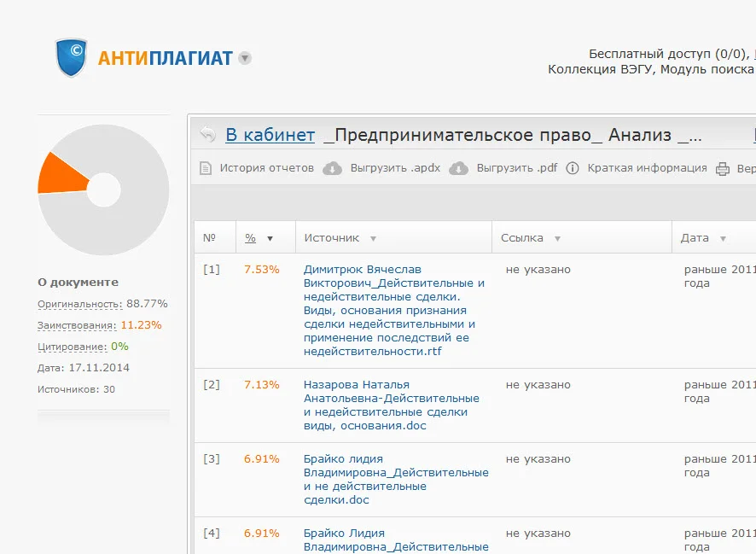Click не указано in row 1
Image resolution: width=756 pixels, height=554 pixels.
pos(538,269)
